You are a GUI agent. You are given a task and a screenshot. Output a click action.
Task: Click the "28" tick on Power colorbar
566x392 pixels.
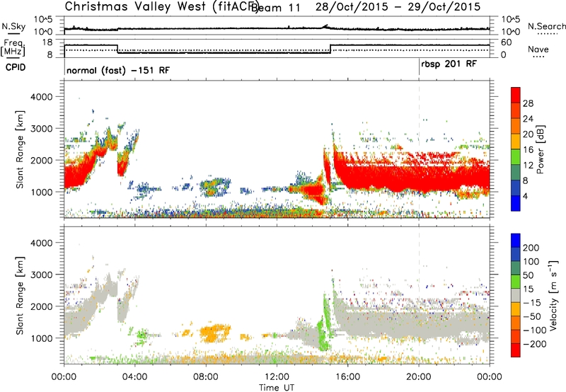tap(528, 103)
